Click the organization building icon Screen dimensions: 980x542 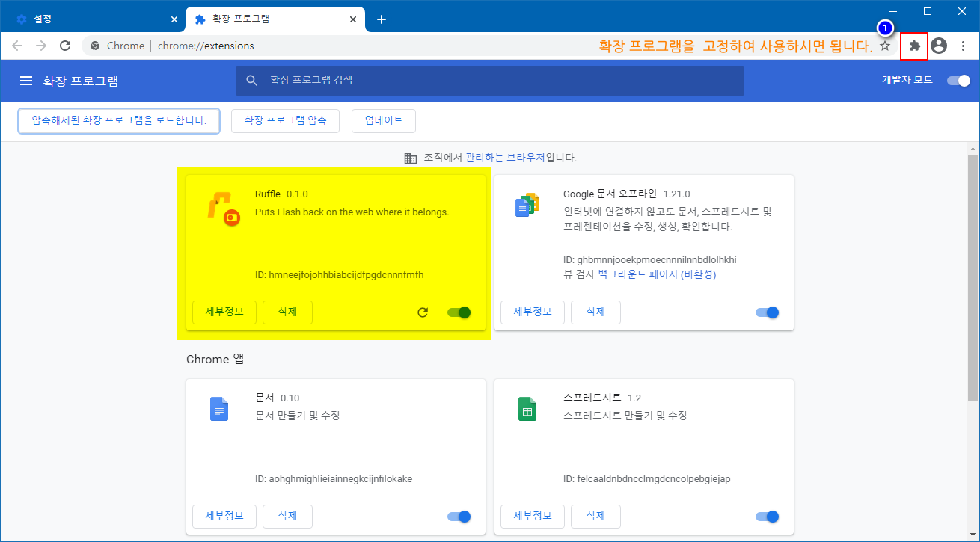pyautogui.click(x=410, y=158)
